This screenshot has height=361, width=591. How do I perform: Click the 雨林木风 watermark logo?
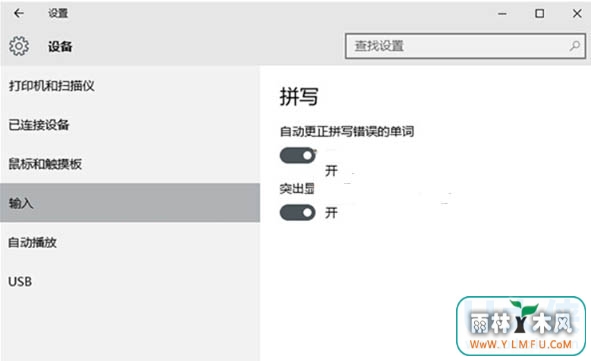click(521, 326)
